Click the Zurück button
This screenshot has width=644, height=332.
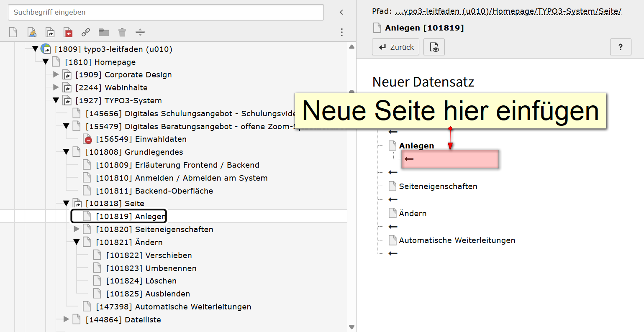tap(396, 47)
